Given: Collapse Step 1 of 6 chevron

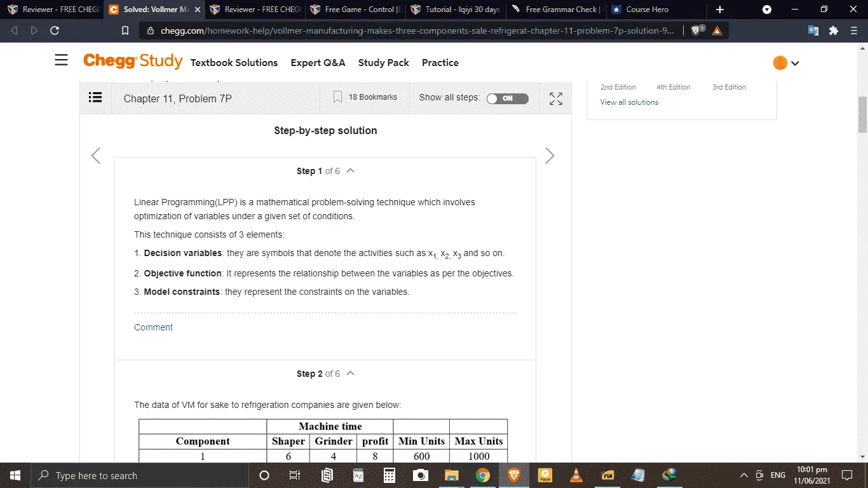Looking at the screenshot, I should coord(350,171).
